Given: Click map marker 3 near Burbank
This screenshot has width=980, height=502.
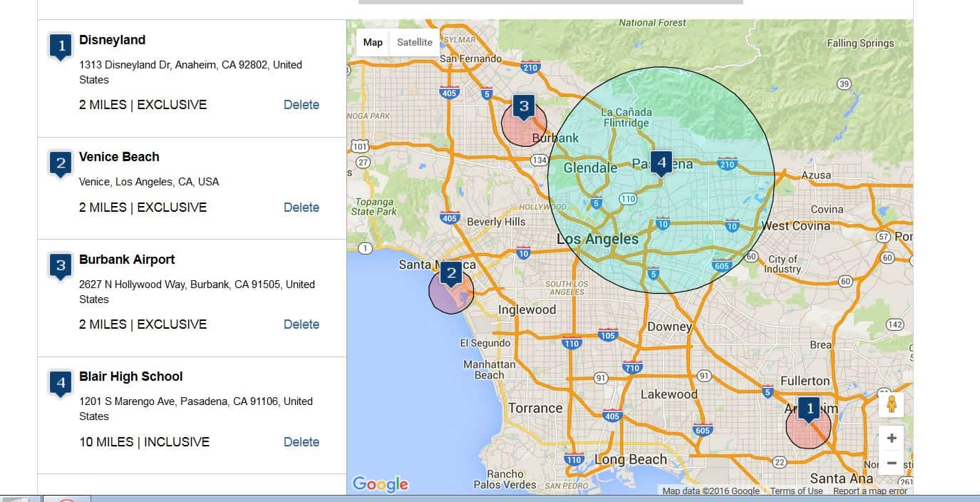Looking at the screenshot, I should pyautogui.click(x=524, y=108).
